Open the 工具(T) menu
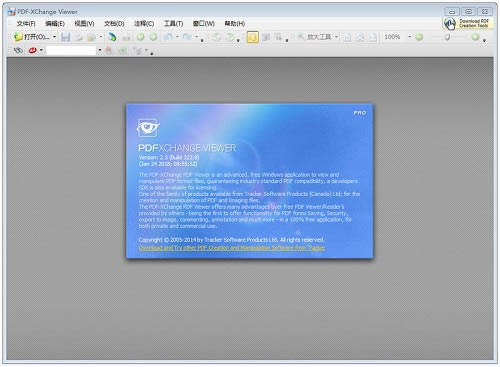This screenshot has width=500, height=367. 173,23
